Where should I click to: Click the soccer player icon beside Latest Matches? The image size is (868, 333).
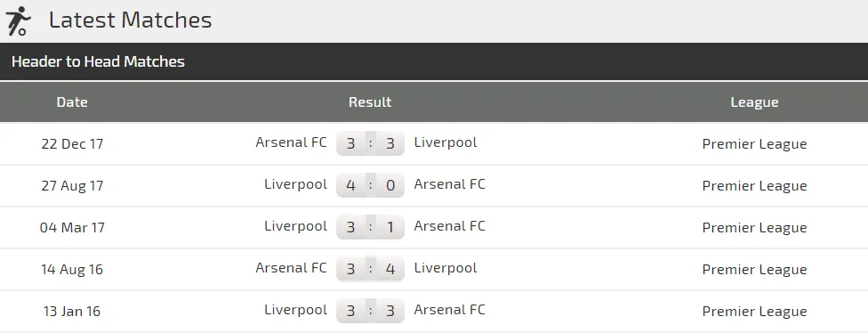tap(18, 21)
